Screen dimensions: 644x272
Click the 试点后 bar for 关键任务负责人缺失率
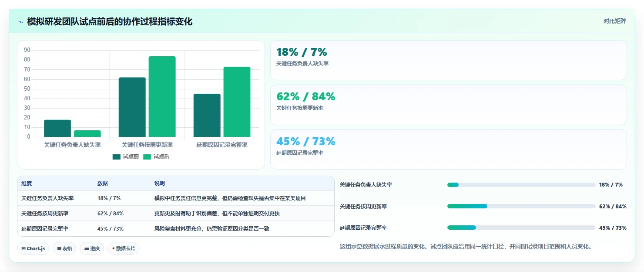[x=87, y=133]
